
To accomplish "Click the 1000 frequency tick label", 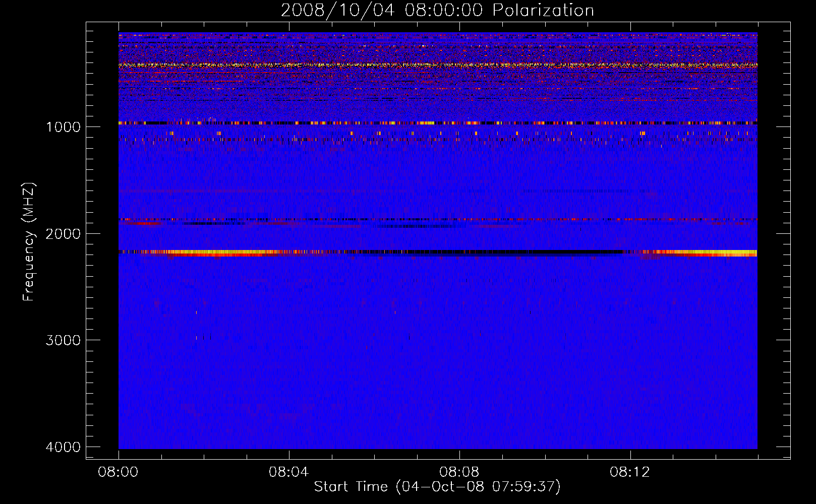I will 63,127.
